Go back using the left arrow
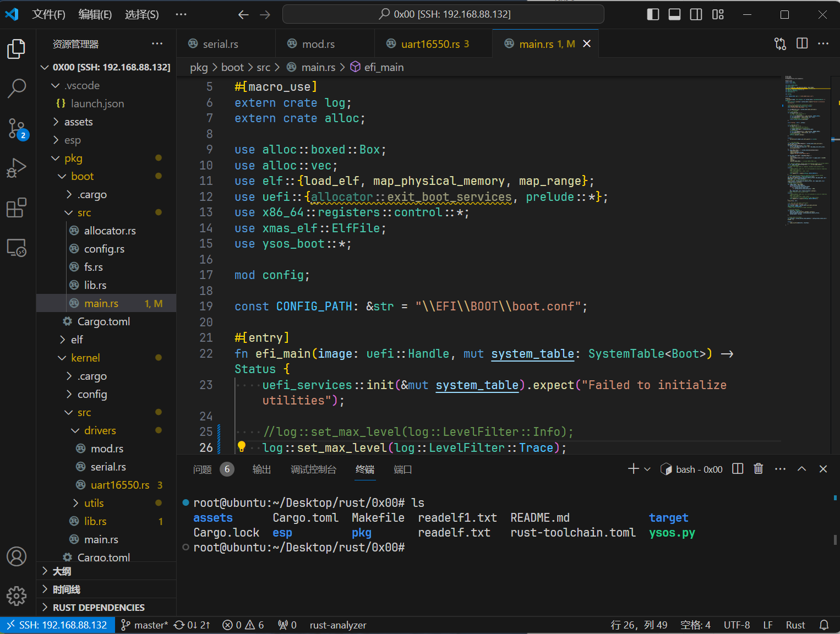This screenshot has height=634, width=840. (x=243, y=15)
